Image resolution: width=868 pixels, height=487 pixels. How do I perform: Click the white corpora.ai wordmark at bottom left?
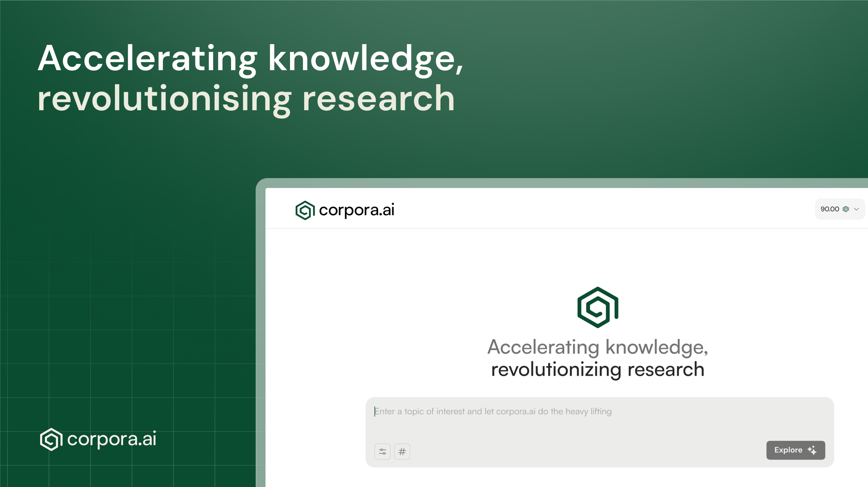[x=111, y=439]
